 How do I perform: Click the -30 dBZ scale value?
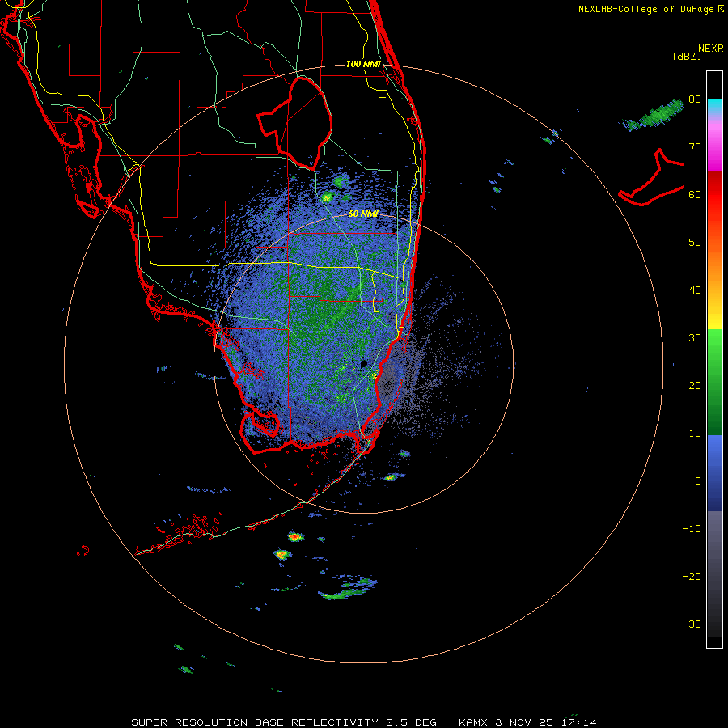pos(692,624)
